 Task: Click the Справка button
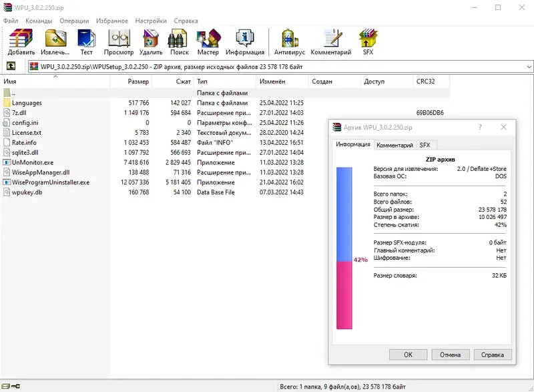[492, 355]
